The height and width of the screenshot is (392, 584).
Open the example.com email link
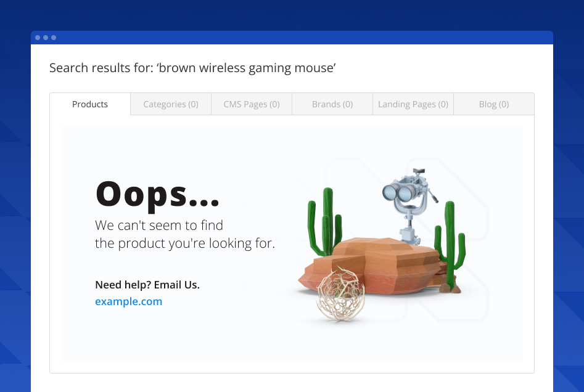click(x=128, y=301)
